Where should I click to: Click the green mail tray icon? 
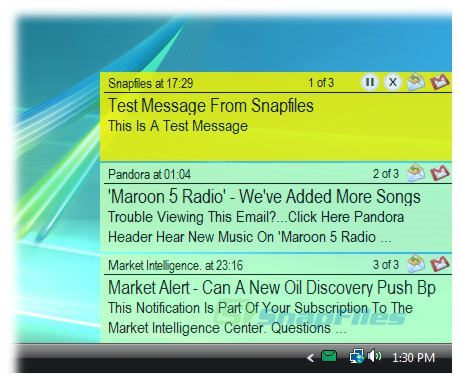coord(329,357)
